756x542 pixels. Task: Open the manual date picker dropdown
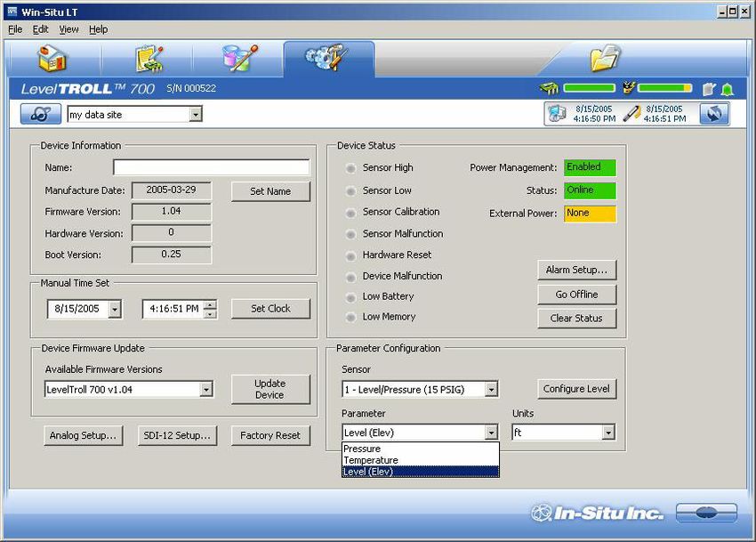coord(115,309)
